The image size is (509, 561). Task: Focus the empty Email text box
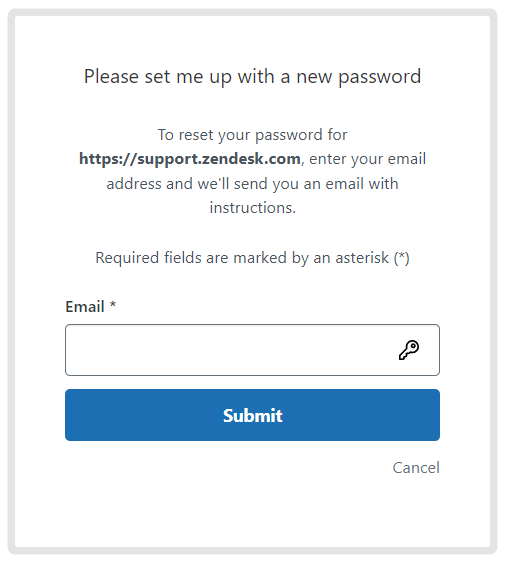coord(252,350)
